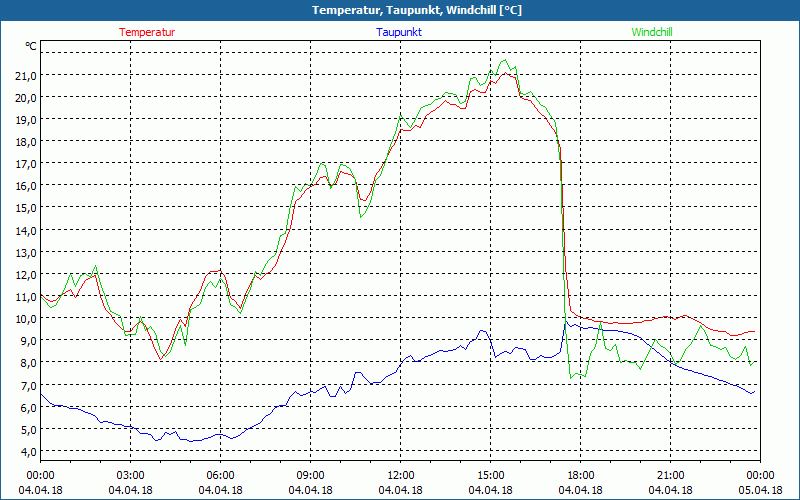The width and height of the screenshot is (800, 500).
Task: Click the 5,0 y-axis value
Action: tap(29, 429)
